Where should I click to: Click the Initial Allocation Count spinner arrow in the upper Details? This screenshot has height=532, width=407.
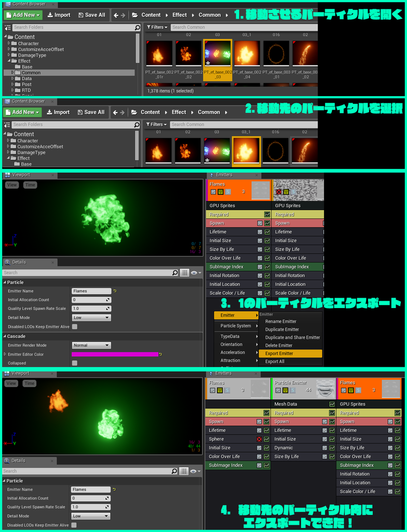coord(108,300)
